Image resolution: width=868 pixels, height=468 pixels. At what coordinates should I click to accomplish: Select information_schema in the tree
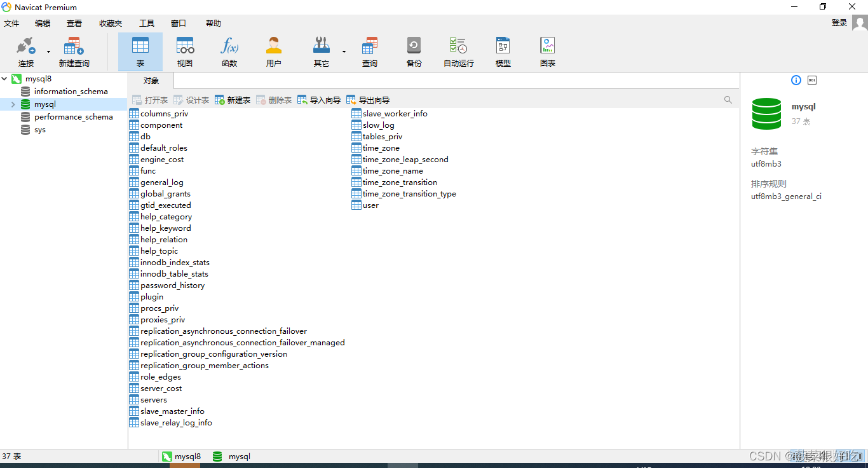pyautogui.click(x=71, y=92)
